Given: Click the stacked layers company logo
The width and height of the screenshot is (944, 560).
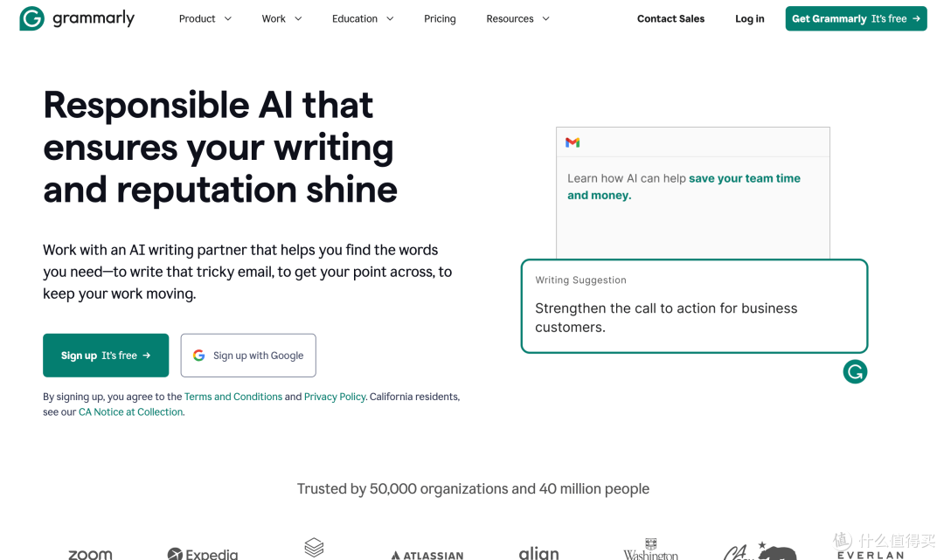Looking at the screenshot, I should (x=315, y=548).
